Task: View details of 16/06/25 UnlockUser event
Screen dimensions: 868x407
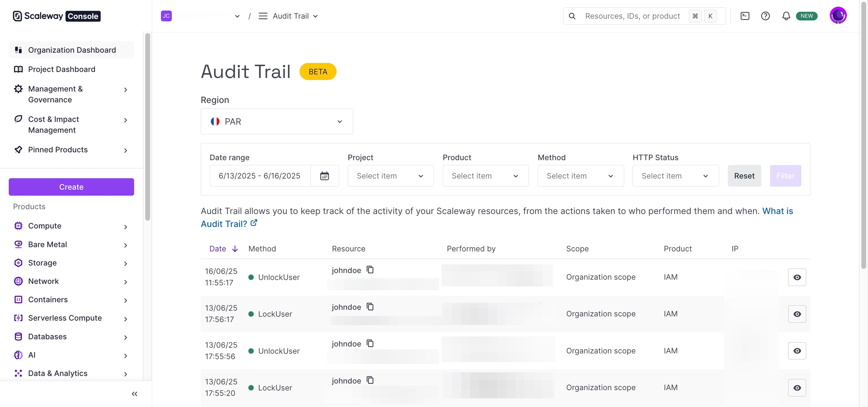Action: (797, 277)
